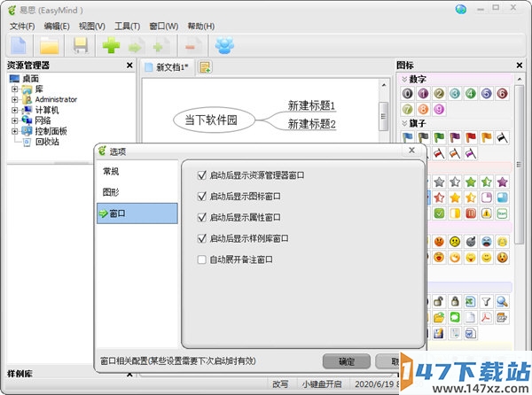Click the open folder toolbar icon

point(50,44)
